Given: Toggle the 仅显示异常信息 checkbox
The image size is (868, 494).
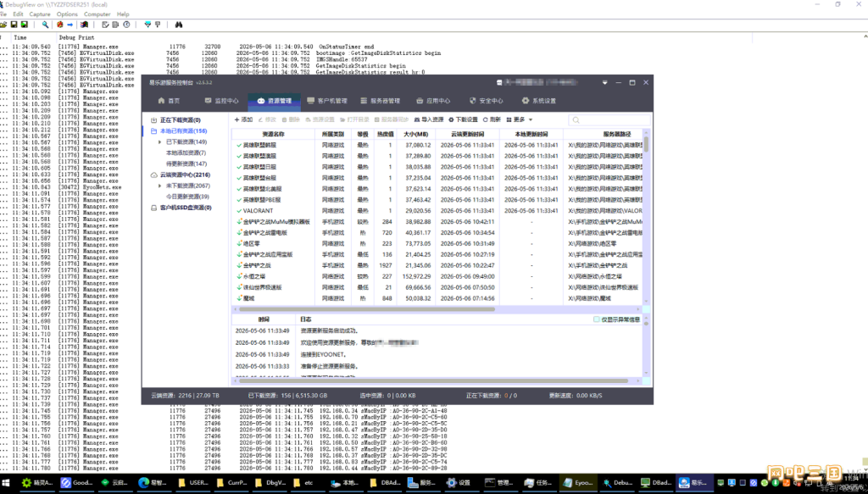Looking at the screenshot, I should point(597,319).
